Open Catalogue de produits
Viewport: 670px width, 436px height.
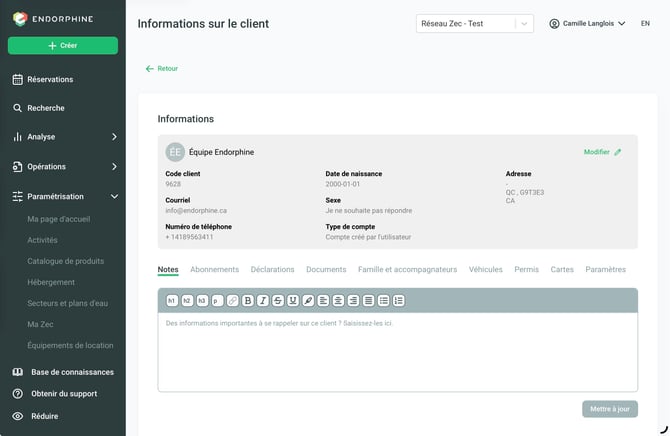pos(65,261)
